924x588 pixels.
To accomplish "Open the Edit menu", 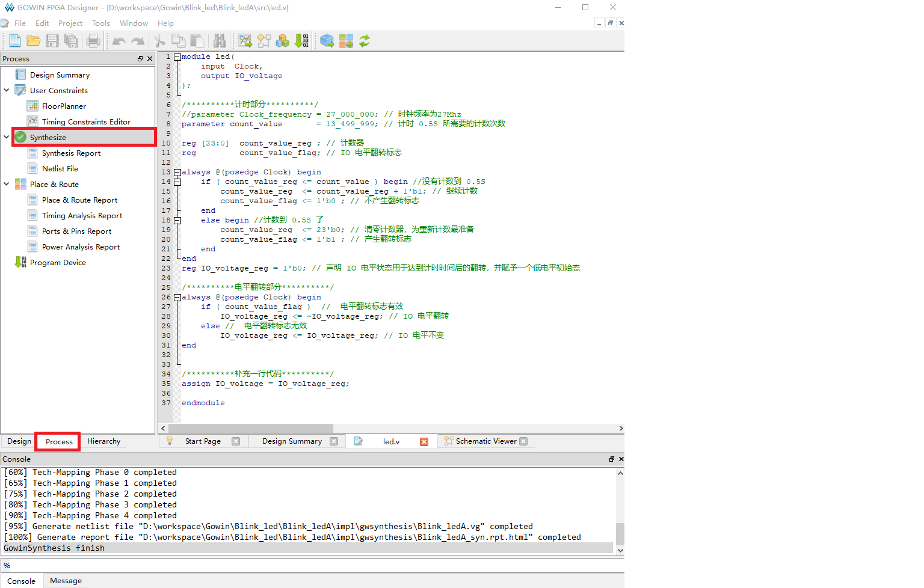I will [42, 23].
